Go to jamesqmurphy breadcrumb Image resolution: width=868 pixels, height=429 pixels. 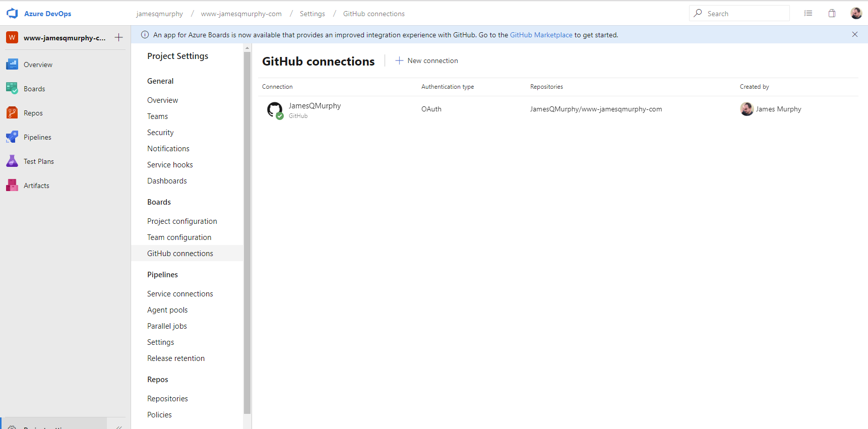click(x=159, y=14)
